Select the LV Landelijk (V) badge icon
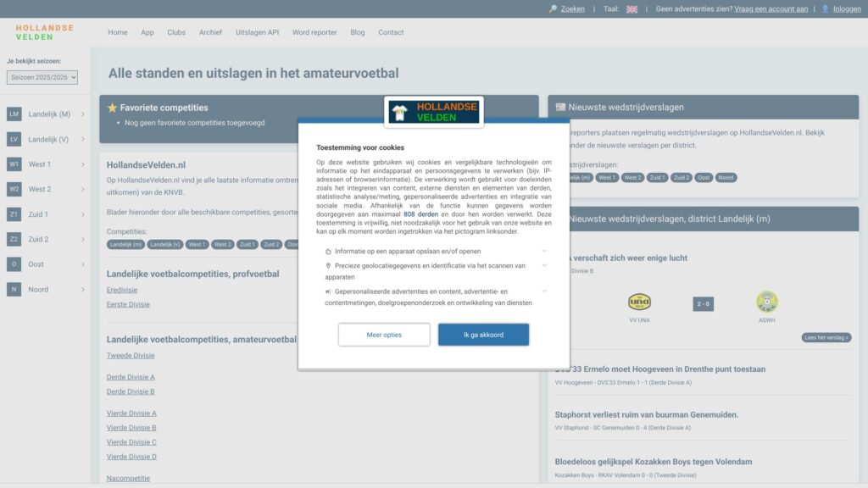 click(x=14, y=139)
